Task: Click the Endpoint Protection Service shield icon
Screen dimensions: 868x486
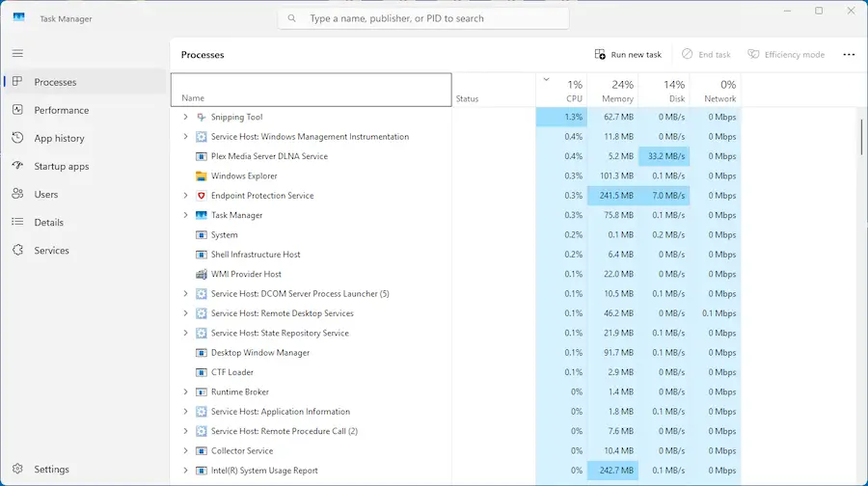Action: (201, 196)
